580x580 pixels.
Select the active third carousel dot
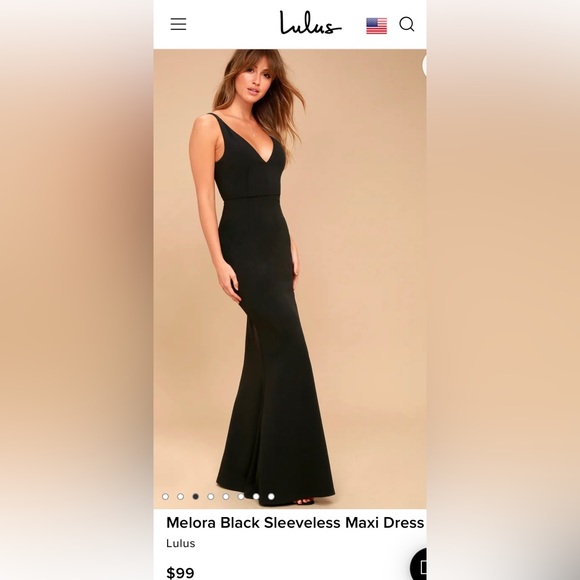pyautogui.click(x=196, y=496)
